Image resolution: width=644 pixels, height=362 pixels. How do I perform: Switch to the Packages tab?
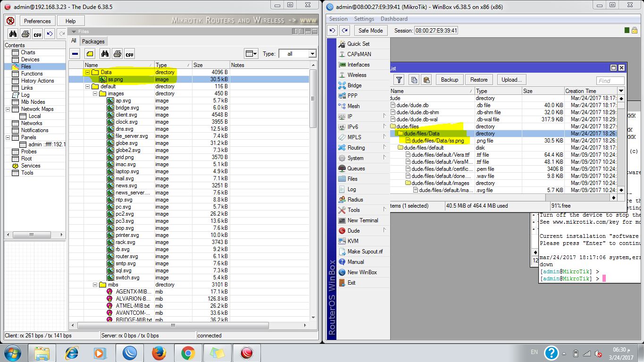tap(93, 42)
